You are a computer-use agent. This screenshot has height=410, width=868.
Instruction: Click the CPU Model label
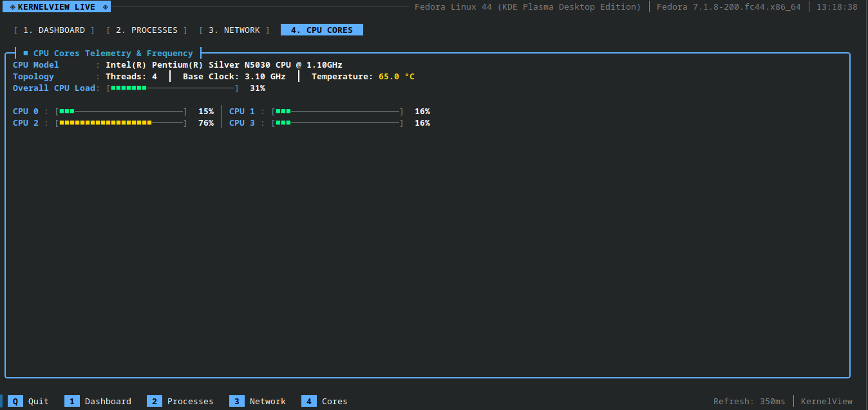click(36, 65)
